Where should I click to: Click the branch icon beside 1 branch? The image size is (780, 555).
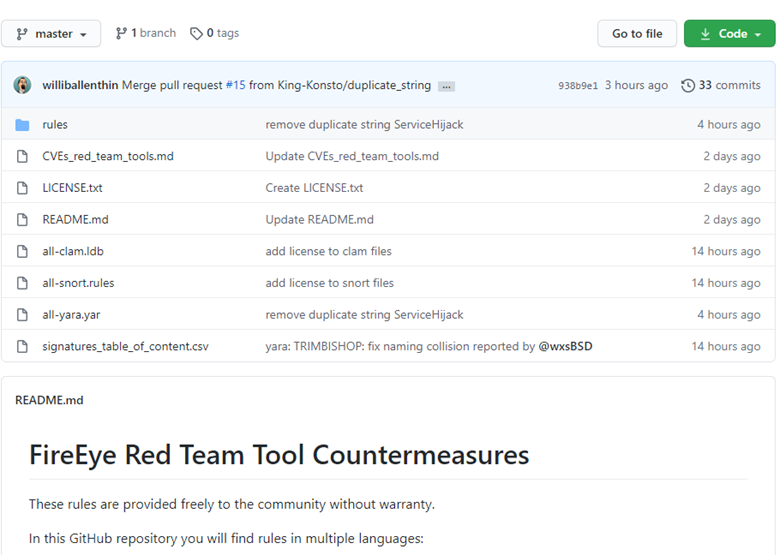pyautogui.click(x=121, y=33)
